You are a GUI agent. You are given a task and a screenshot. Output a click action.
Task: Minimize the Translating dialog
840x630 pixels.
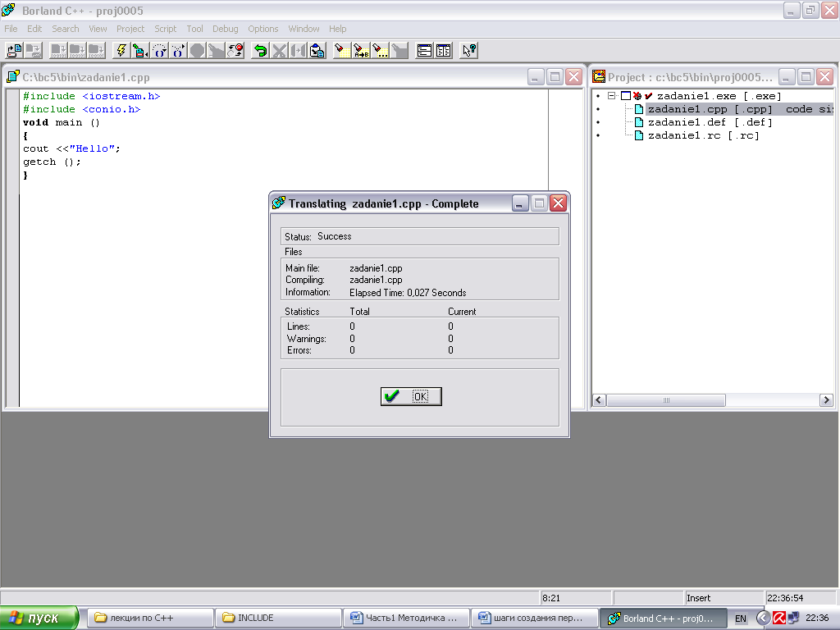coord(519,203)
